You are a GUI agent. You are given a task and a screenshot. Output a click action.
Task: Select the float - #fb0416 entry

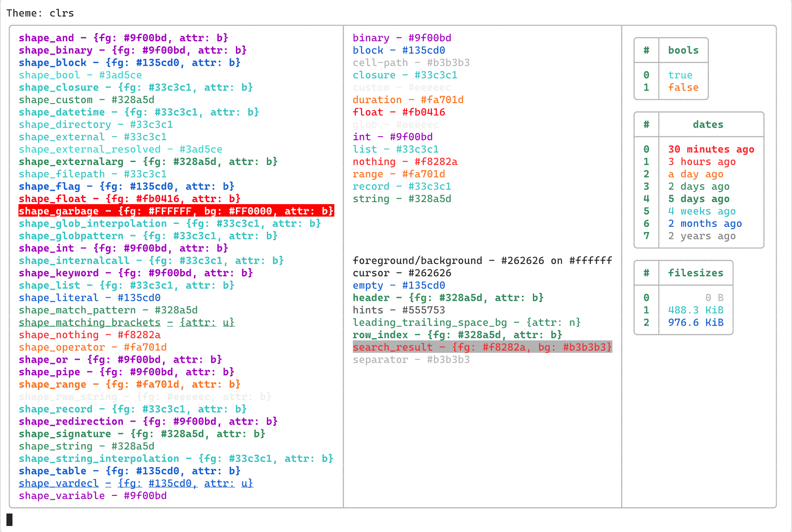coord(399,112)
